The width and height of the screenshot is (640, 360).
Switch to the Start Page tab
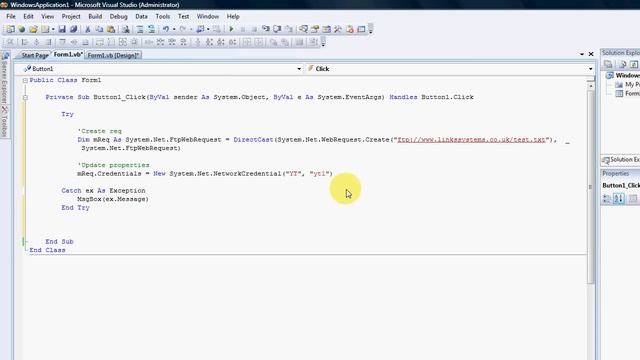[x=35, y=55]
